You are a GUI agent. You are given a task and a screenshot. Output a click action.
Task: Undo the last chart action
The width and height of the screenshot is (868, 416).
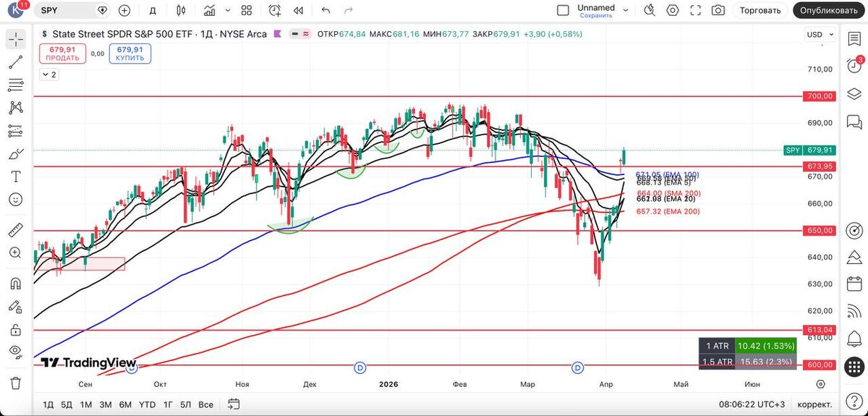[325, 10]
